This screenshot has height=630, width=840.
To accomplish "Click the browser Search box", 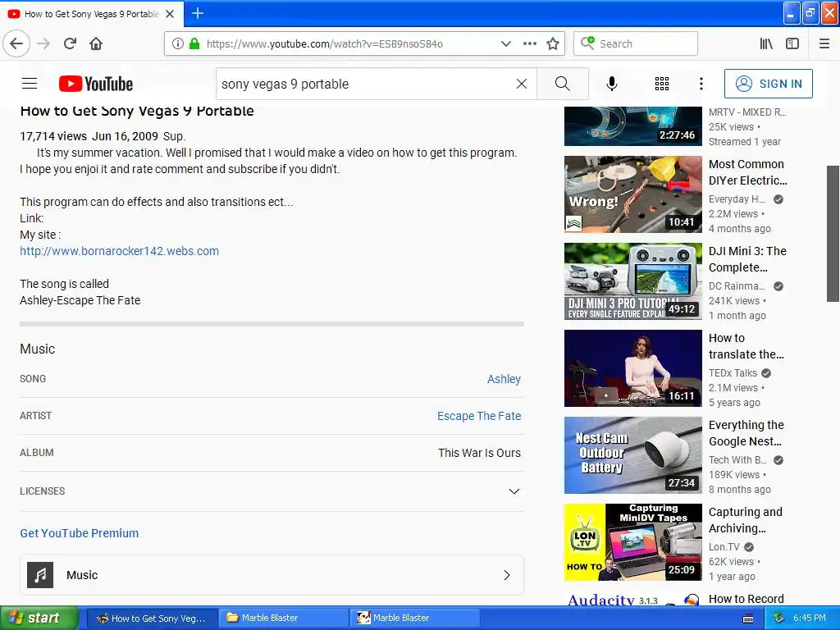I will (636, 43).
